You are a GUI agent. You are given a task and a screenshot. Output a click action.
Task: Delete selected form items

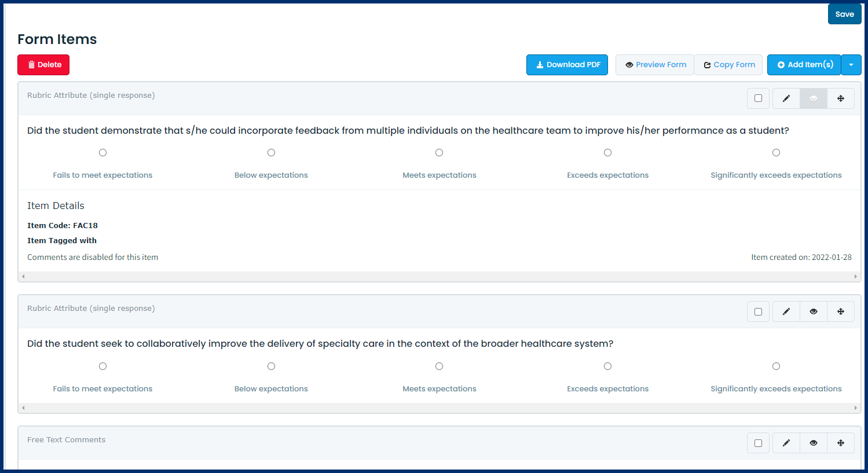tap(43, 65)
